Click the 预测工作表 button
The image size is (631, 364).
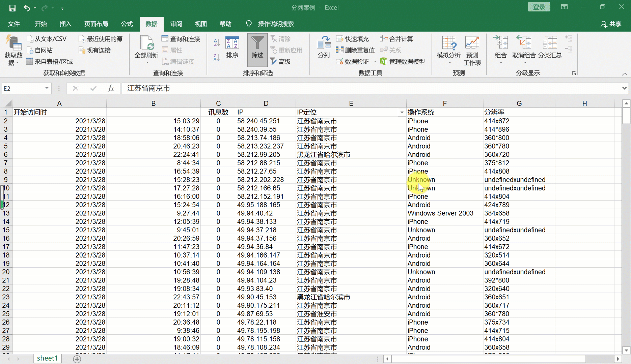coord(472,51)
